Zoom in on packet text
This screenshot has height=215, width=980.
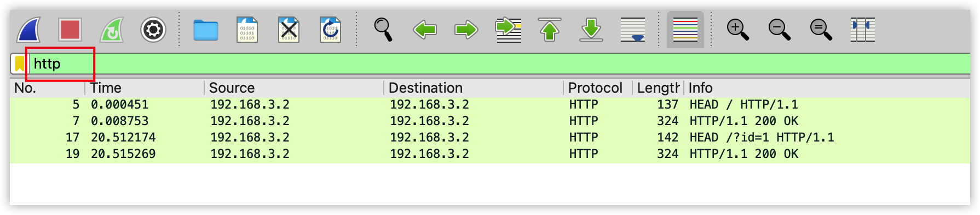737,30
